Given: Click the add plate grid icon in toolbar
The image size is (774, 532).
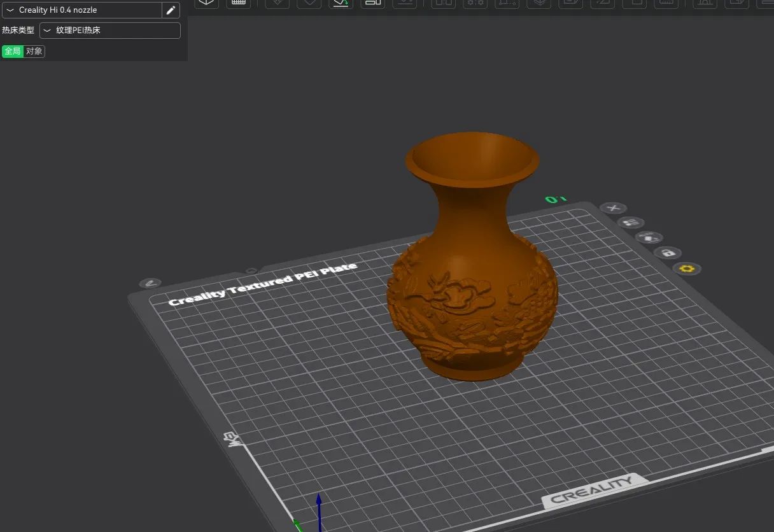Looking at the screenshot, I should tap(239, 3).
